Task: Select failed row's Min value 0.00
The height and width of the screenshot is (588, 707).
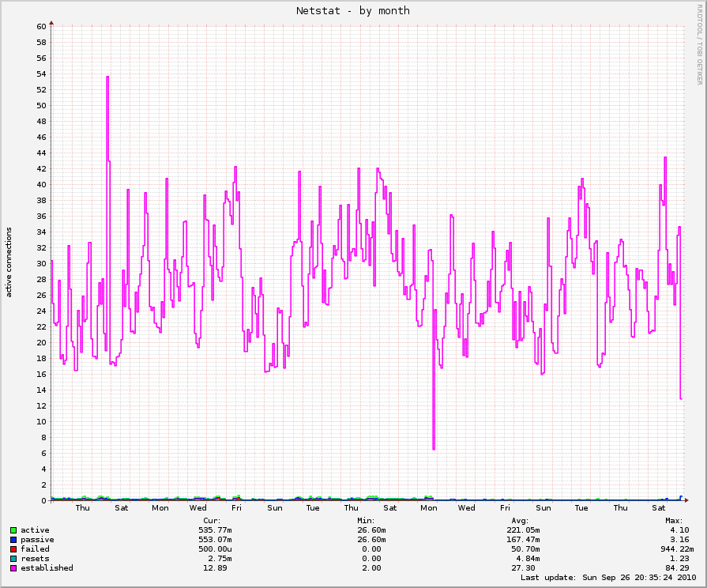Action: [x=371, y=549]
